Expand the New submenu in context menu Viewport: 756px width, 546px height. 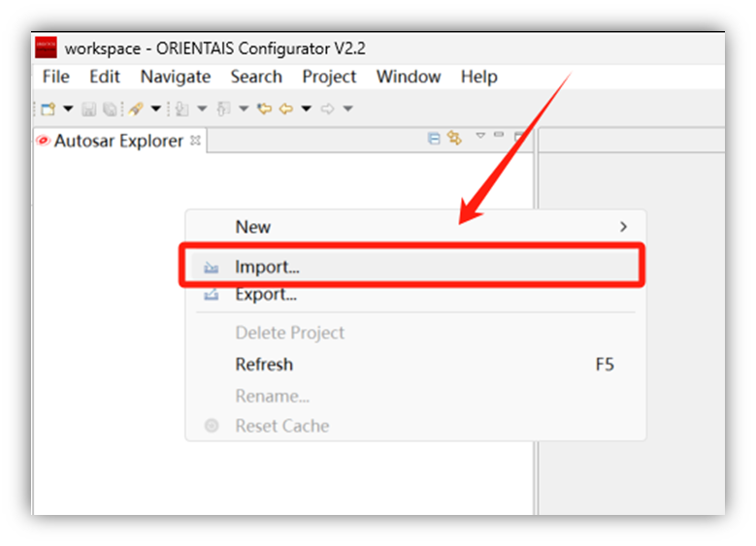pyautogui.click(x=415, y=227)
